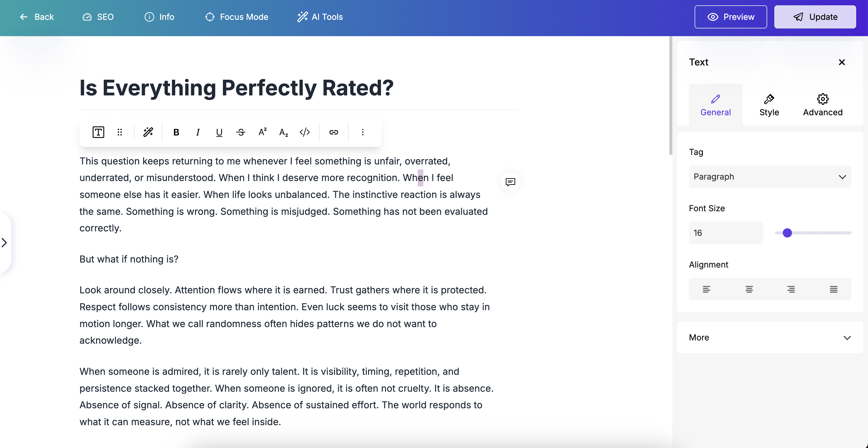Center align the text
This screenshot has width=868, height=448.
click(749, 289)
